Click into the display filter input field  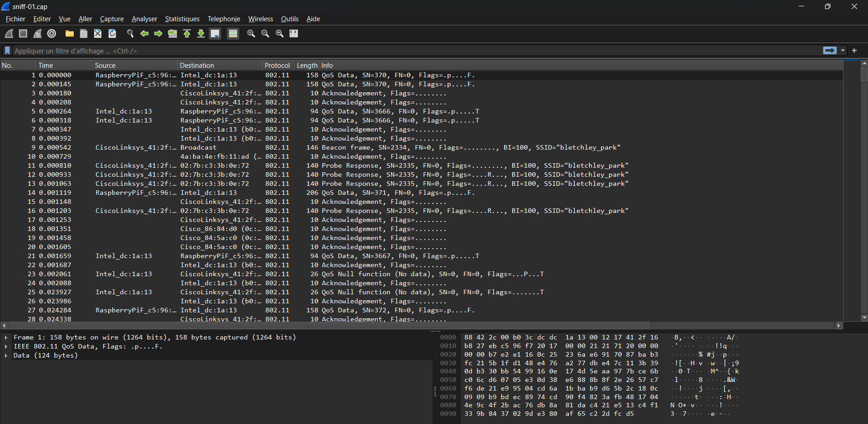(x=407, y=51)
